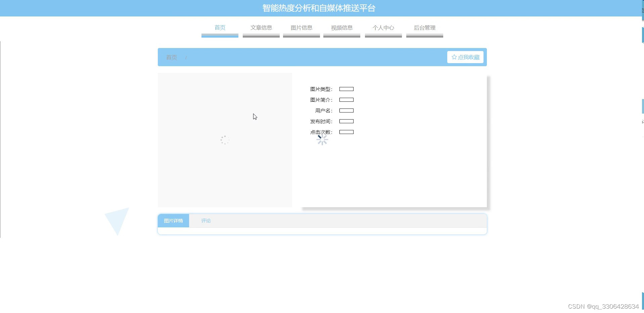The image size is (644, 313).
Task: Click the 首页 breadcrumb link
Action: (172, 57)
